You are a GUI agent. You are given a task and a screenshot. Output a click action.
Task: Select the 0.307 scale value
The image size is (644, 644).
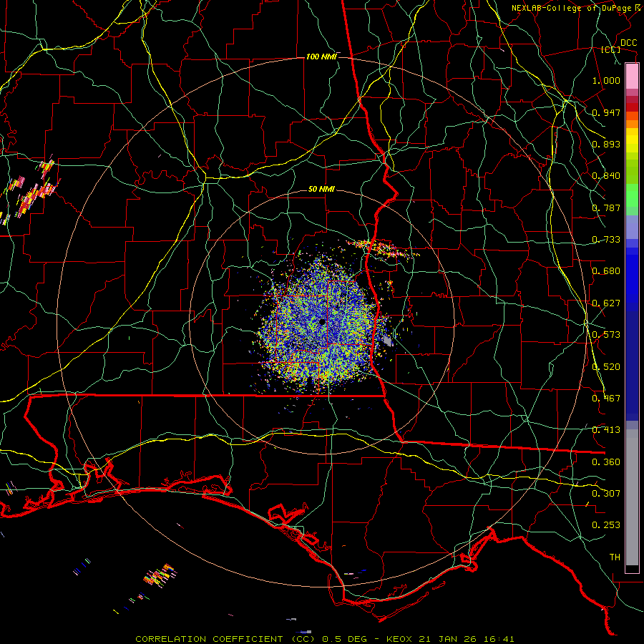click(606, 494)
